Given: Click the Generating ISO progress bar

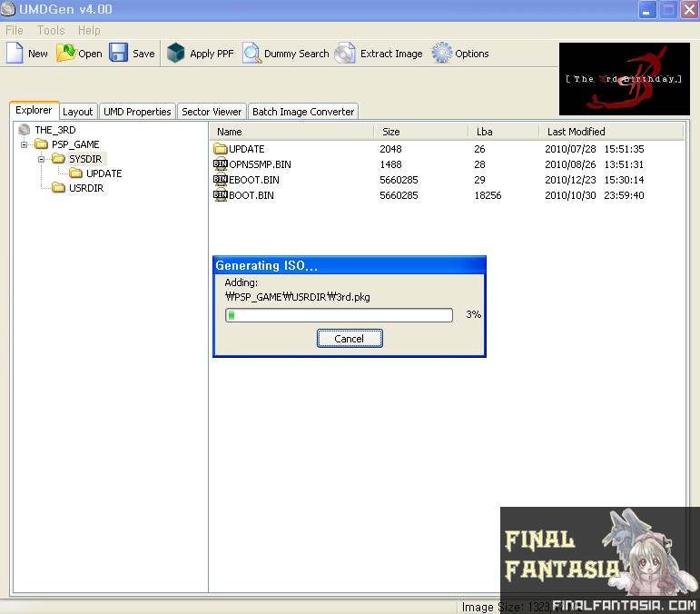Looking at the screenshot, I should click(339, 315).
